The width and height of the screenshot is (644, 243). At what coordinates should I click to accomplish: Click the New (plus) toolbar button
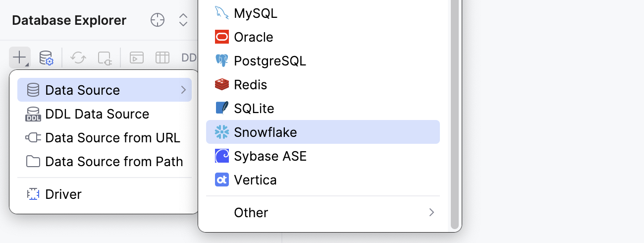(x=19, y=58)
